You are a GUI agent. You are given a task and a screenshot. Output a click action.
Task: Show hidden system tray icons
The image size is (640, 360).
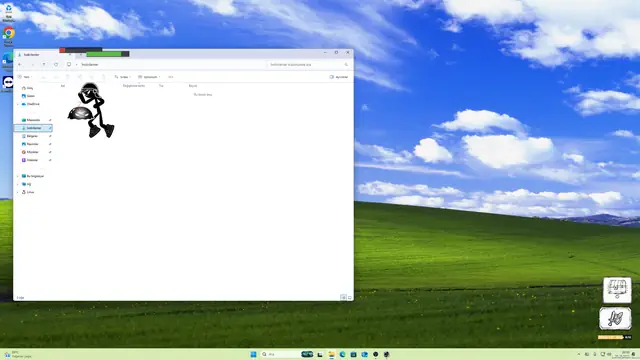coord(578,354)
